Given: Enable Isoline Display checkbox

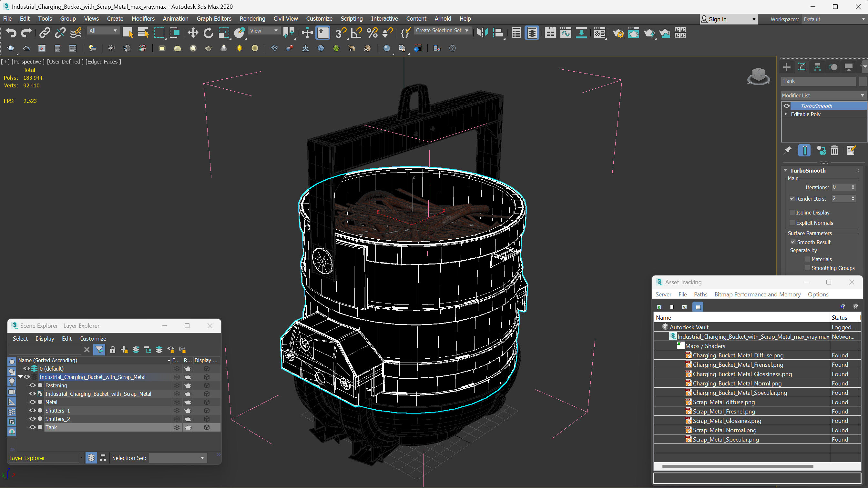Looking at the screenshot, I should click(792, 213).
